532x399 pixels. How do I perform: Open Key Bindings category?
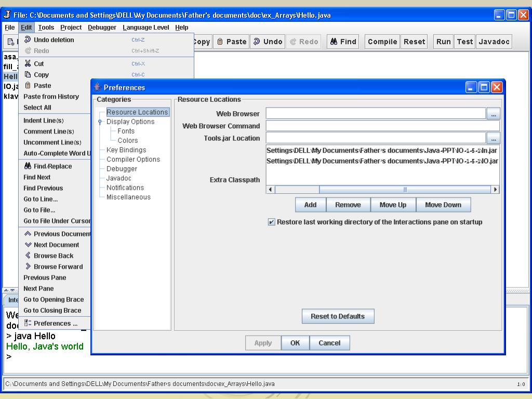click(x=126, y=150)
